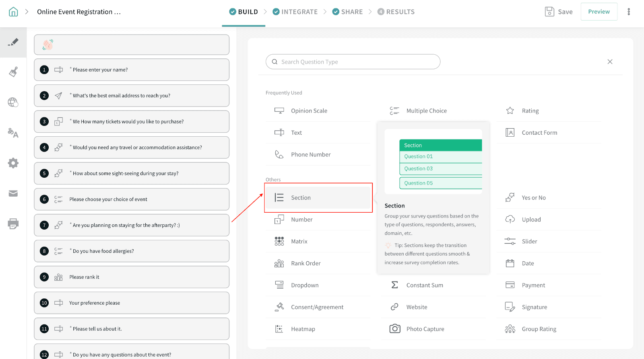The height and width of the screenshot is (359, 644).
Task: Open the design paintbrush sidebar icon
Action: click(x=13, y=72)
